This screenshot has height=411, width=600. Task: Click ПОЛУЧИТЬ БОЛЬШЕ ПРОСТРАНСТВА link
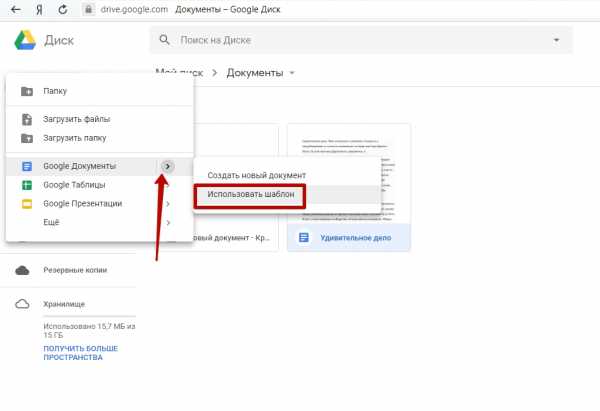pyautogui.click(x=80, y=353)
